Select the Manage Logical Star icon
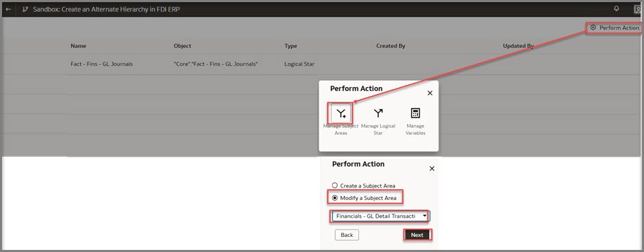 coord(378,113)
